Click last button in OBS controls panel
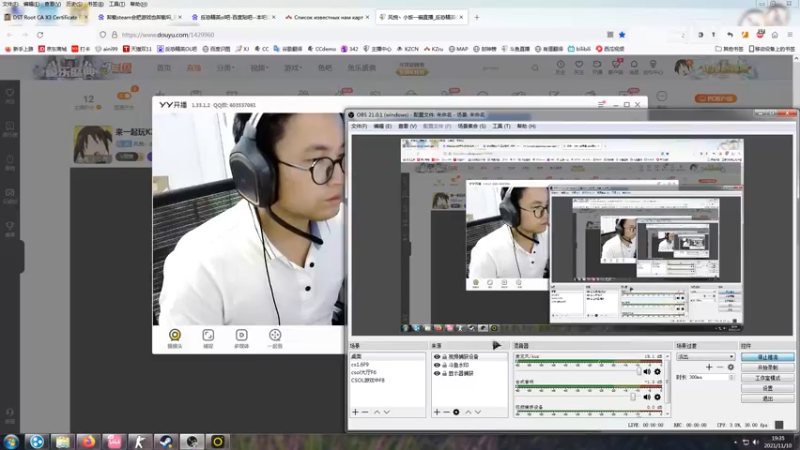 pos(767,398)
